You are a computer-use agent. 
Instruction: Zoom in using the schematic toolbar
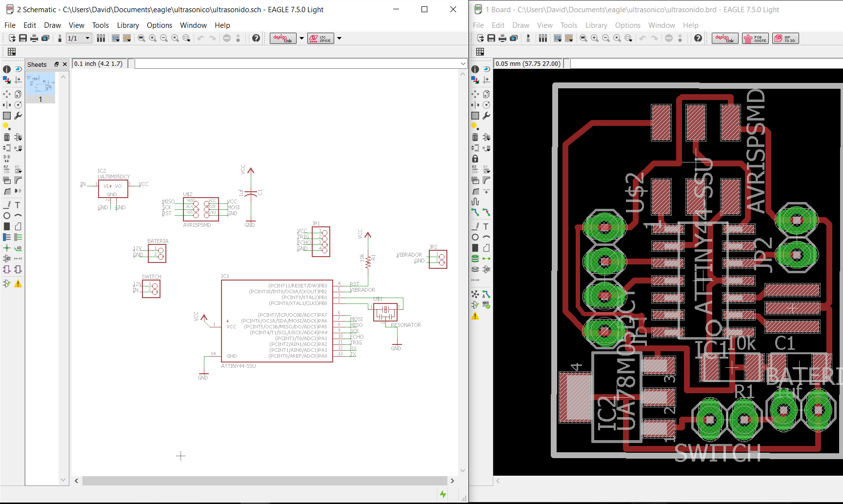coord(153,38)
